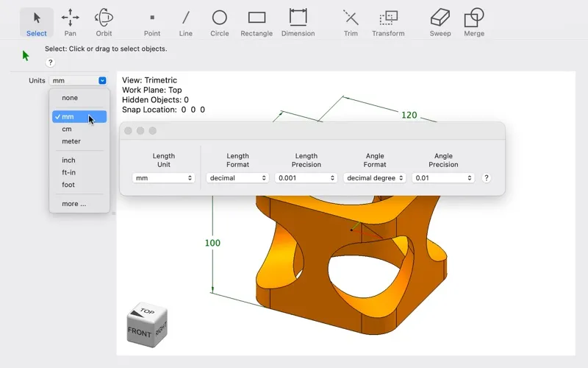Open the Length Unit popup menu

click(x=163, y=178)
